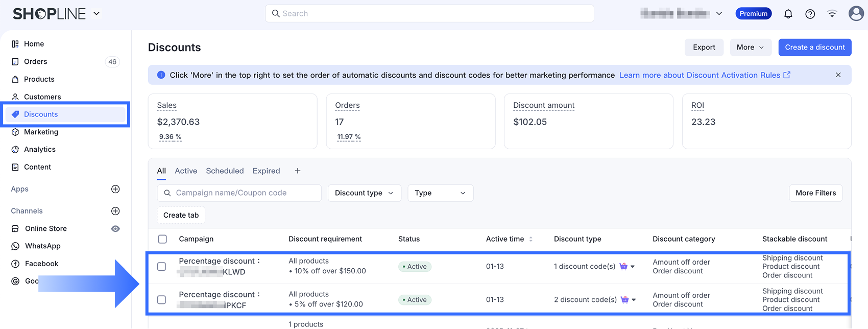The width and height of the screenshot is (868, 329).
Task: Expand the Type filter dropdown
Action: [440, 193]
